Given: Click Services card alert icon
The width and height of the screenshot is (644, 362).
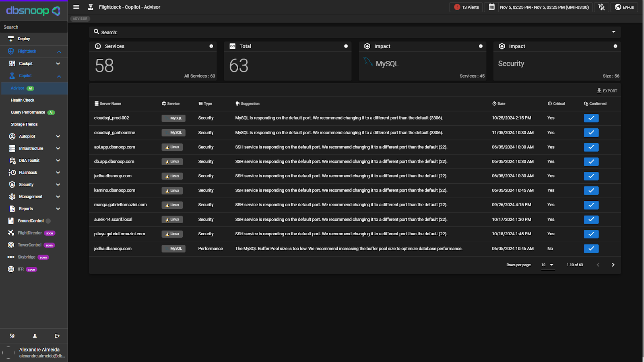Looking at the screenshot, I should pos(98,46).
